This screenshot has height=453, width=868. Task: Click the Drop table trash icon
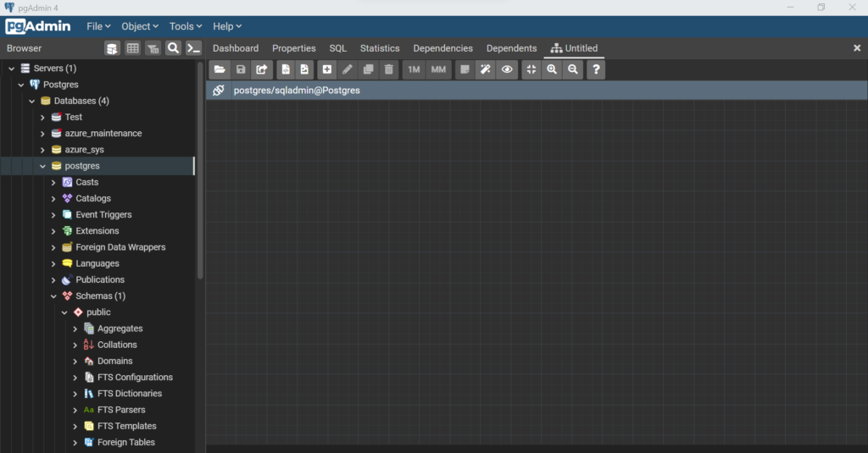click(389, 69)
